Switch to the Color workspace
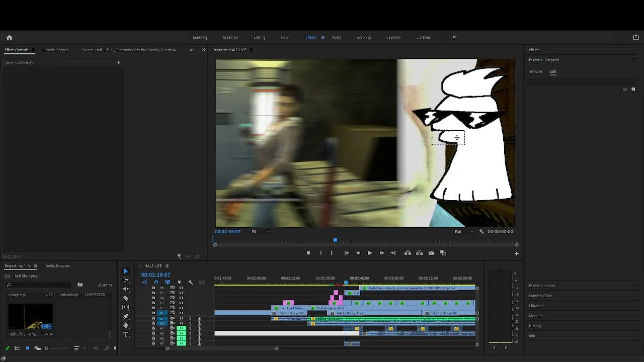This screenshot has width=644, height=362. (x=285, y=37)
